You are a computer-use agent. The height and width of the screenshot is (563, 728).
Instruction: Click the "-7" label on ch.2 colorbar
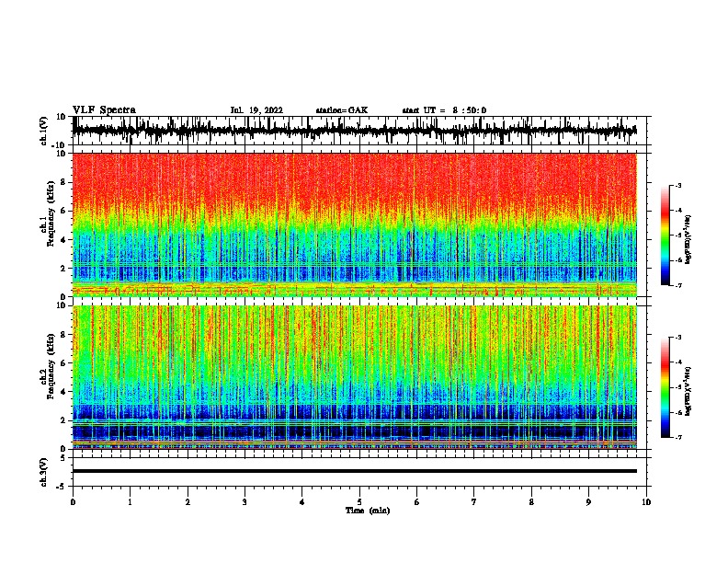pos(678,437)
